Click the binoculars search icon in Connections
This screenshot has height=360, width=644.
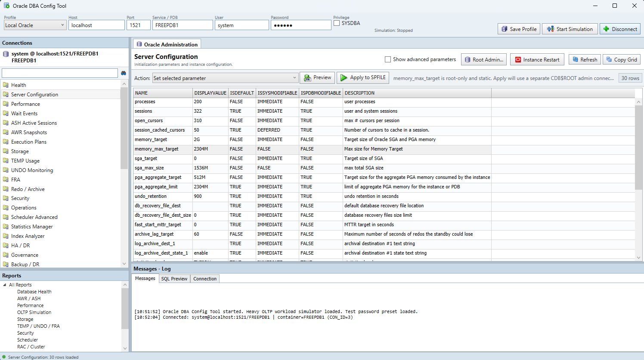coord(124,73)
